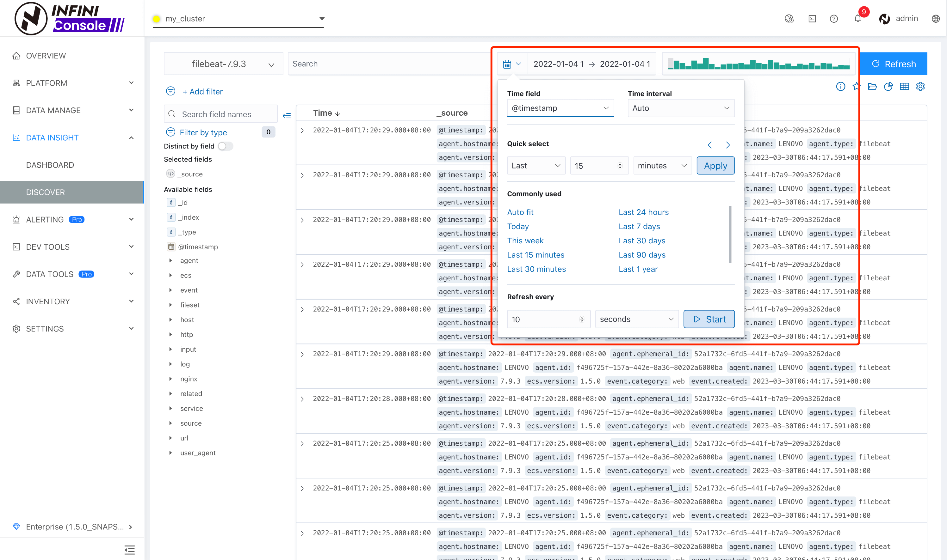Sort by the Time column header
This screenshot has height=560, width=947.
click(326, 113)
